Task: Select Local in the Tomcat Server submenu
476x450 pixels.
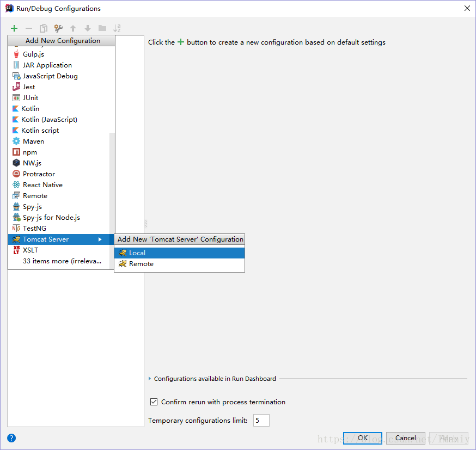Action: (179, 253)
